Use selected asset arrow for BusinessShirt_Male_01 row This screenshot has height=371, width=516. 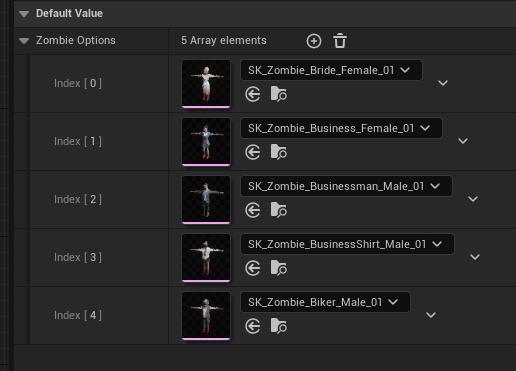[x=253, y=268]
